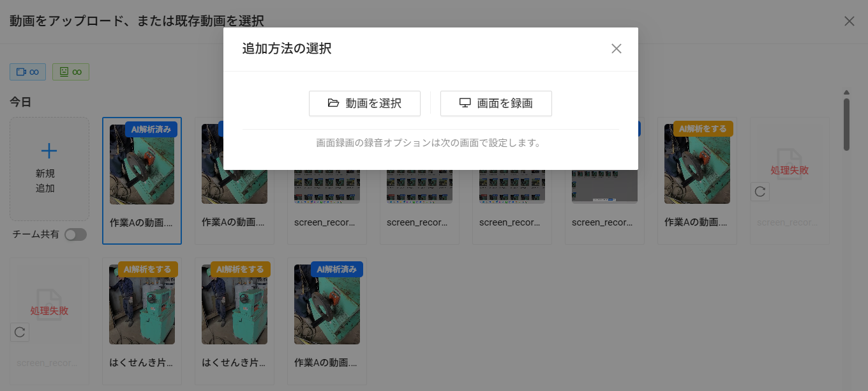Click the monitor icon in 画面を録画

pyautogui.click(x=465, y=103)
